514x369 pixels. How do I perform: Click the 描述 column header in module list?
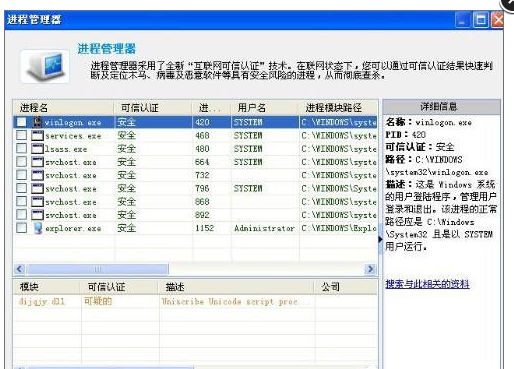click(x=236, y=287)
